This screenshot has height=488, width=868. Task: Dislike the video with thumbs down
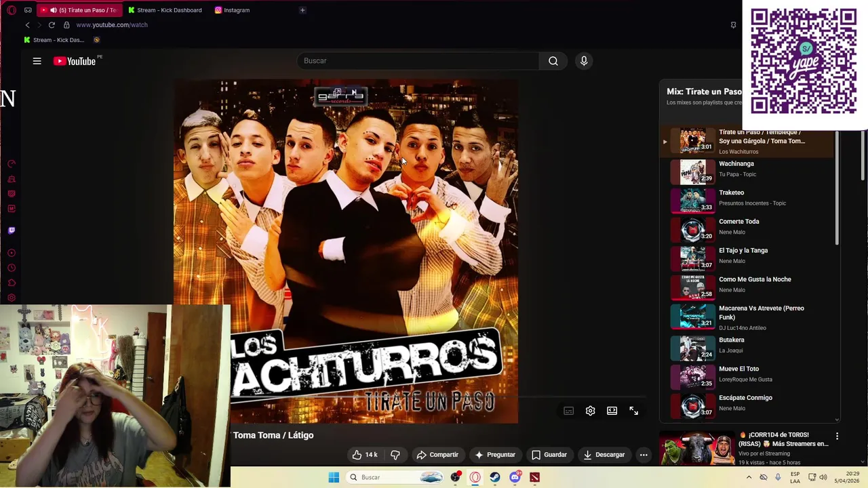pyautogui.click(x=395, y=455)
